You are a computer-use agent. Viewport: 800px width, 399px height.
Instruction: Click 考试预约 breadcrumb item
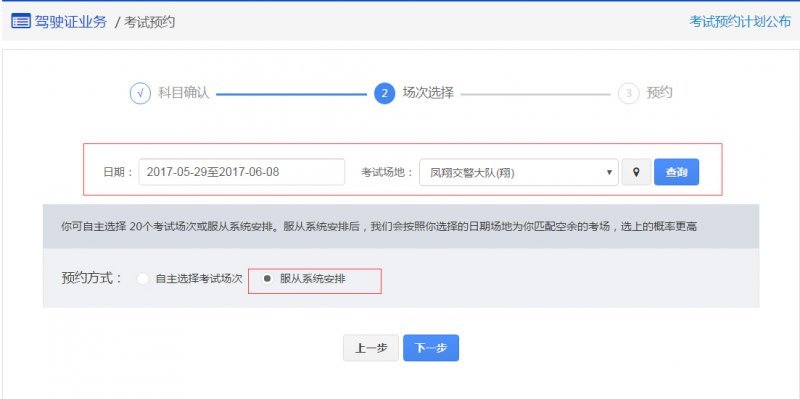(x=149, y=22)
